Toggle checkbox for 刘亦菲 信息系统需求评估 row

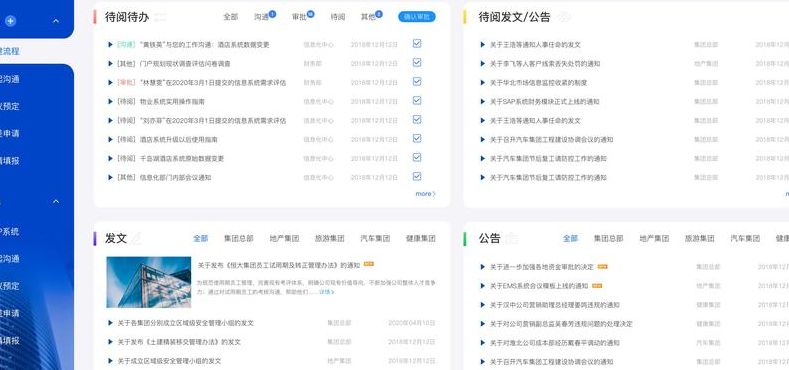coord(417,119)
